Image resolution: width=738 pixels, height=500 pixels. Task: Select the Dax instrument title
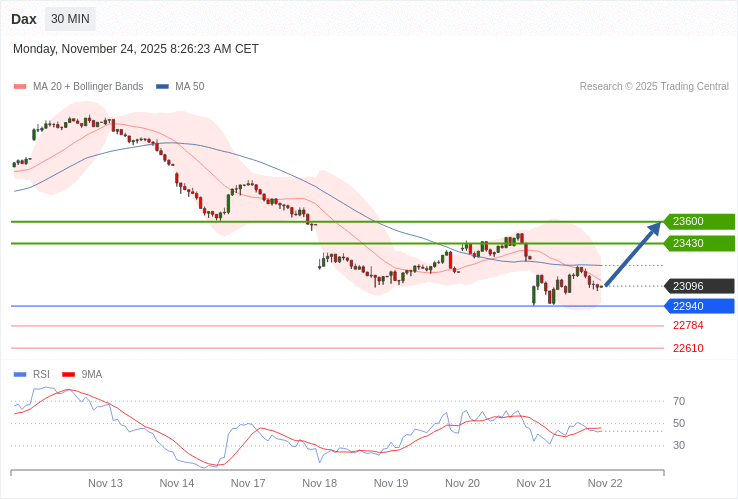click(24, 19)
